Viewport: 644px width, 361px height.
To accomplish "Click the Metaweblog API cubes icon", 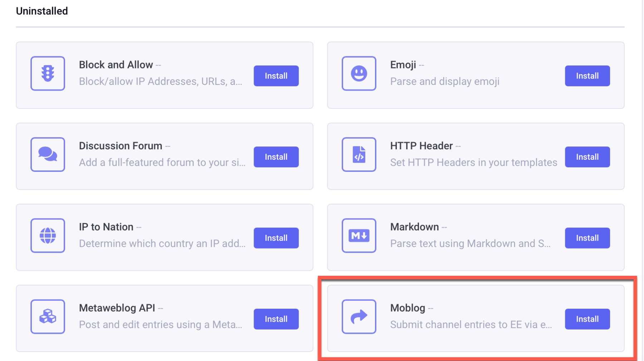I will [48, 317].
